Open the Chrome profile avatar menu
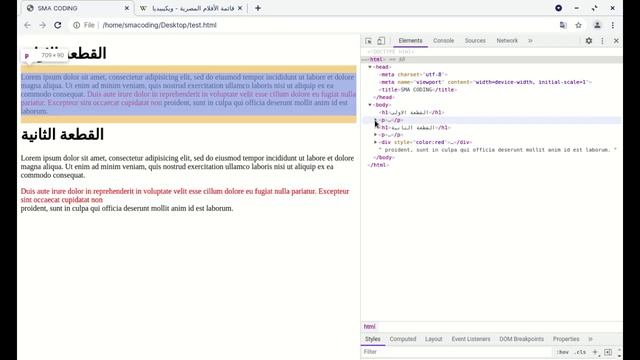 coord(597,25)
